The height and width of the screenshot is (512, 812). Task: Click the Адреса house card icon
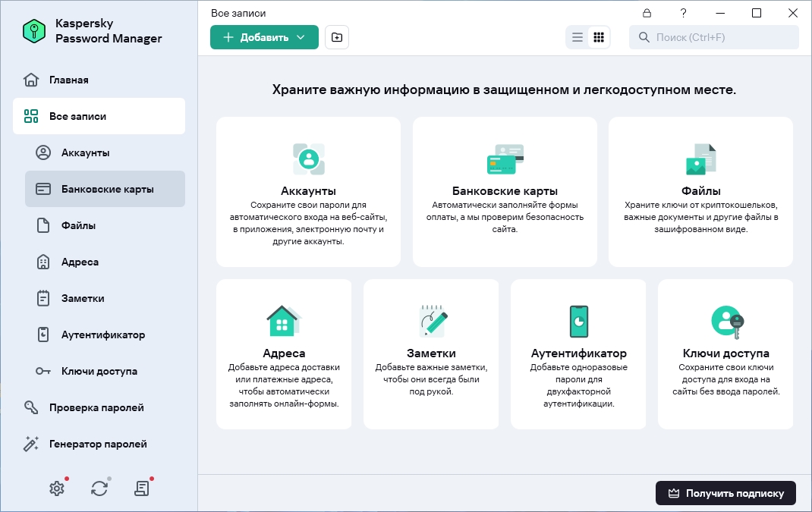[x=283, y=321]
